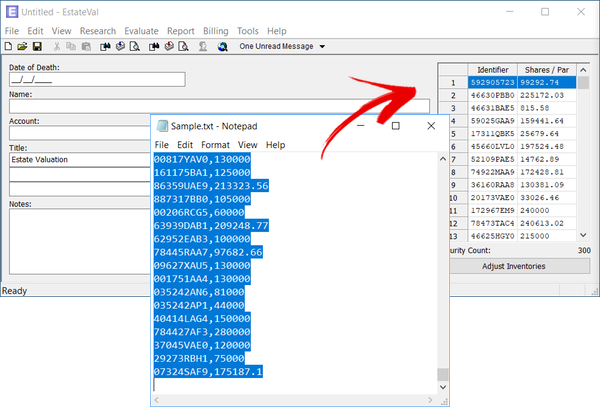Open the Billing menu
The width and height of the screenshot is (600, 407).
tap(215, 31)
